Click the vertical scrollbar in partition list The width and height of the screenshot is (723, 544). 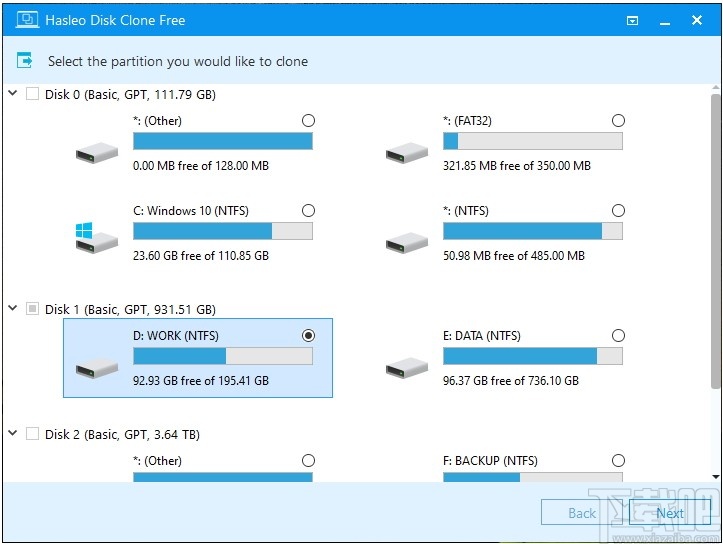point(715,240)
